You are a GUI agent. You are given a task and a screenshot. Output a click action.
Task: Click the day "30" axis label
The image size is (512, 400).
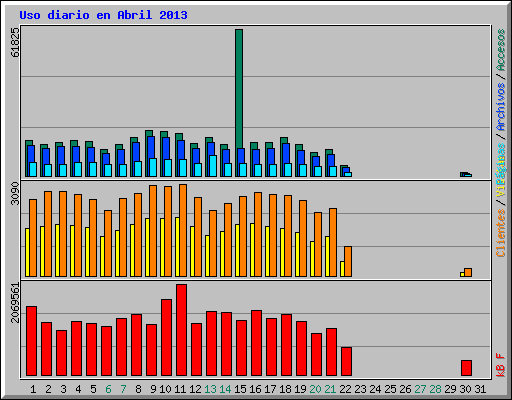465,389
